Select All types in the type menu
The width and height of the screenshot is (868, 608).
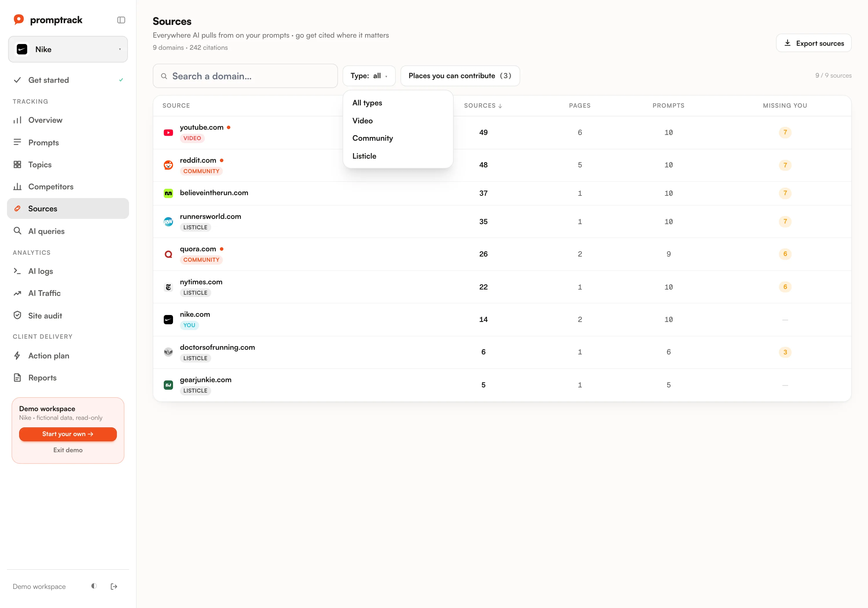(x=398, y=103)
